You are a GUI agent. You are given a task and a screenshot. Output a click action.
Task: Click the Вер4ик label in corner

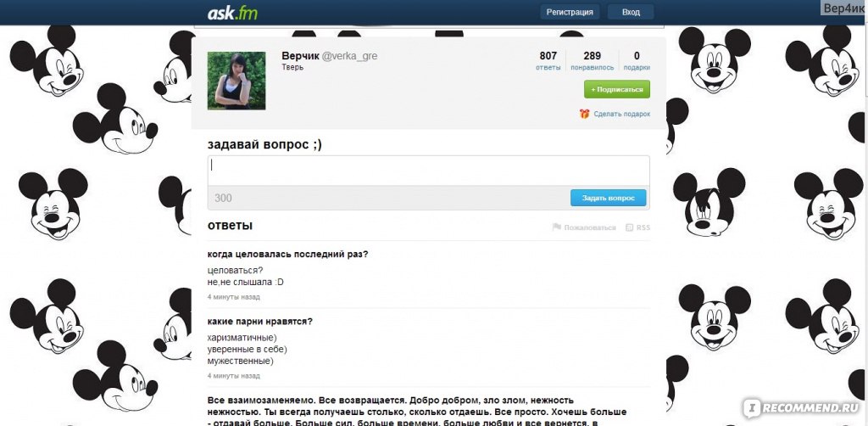point(845,9)
